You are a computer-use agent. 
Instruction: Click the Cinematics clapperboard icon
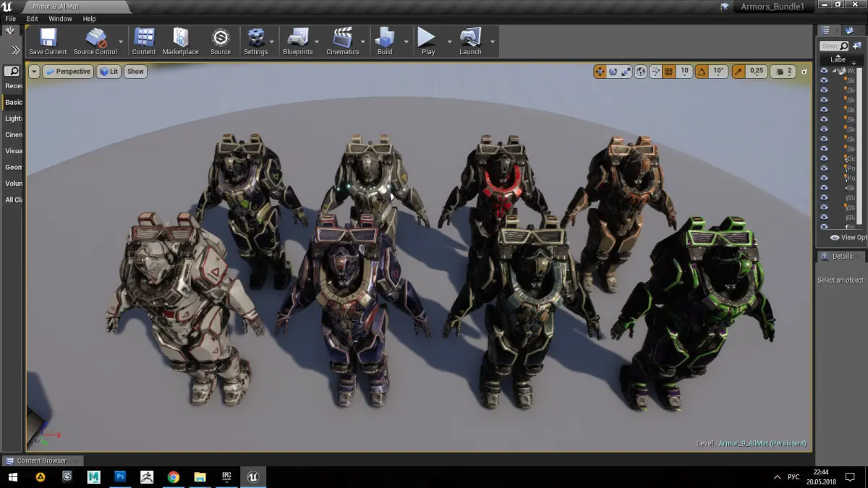tap(342, 37)
